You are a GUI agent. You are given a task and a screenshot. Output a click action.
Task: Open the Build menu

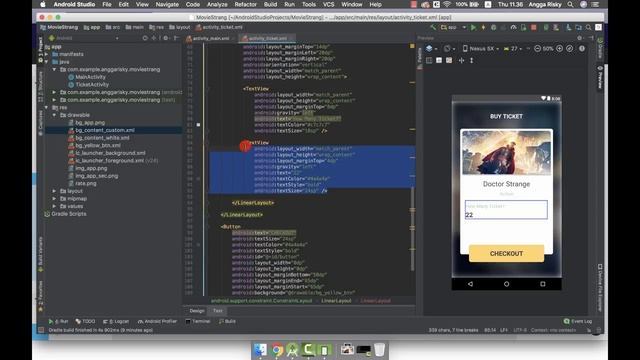pos(270,4)
